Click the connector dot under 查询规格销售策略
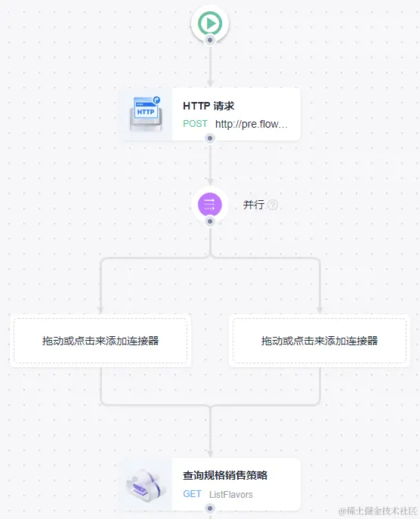The height and width of the screenshot is (519, 420). point(210,508)
